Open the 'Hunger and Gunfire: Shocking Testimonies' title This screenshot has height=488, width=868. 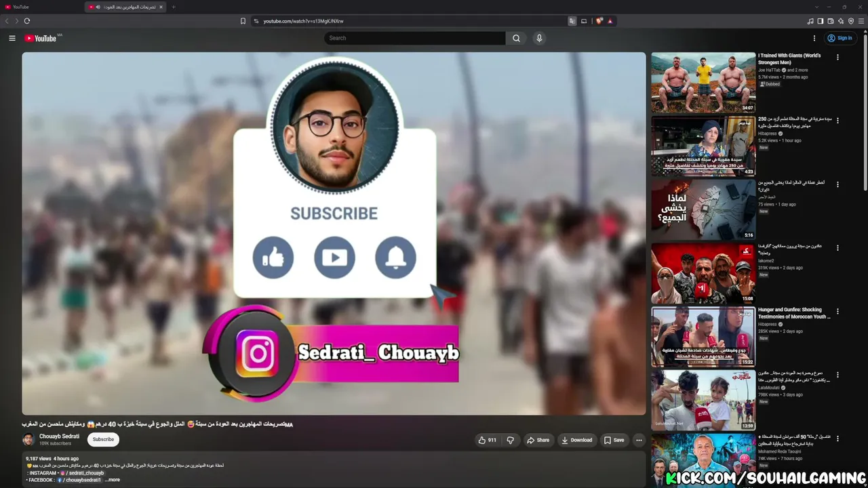coord(794,313)
